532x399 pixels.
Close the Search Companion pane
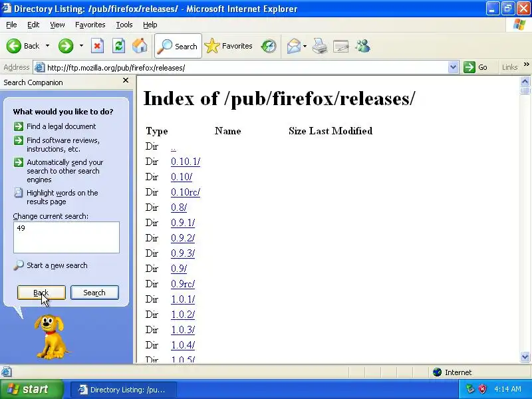[126, 80]
